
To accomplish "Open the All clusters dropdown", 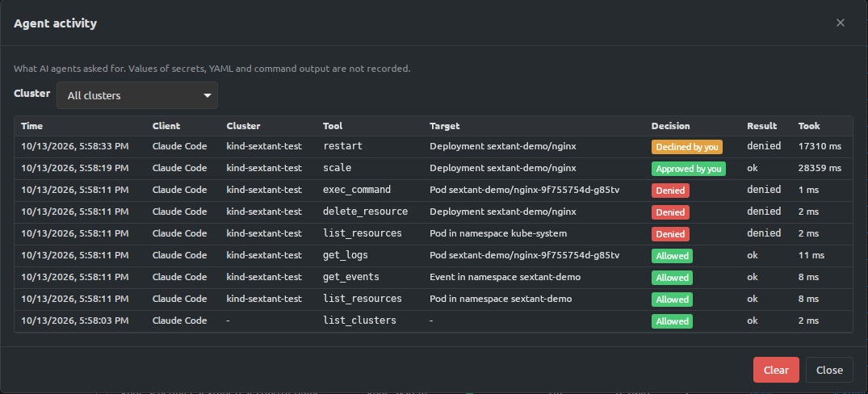I will [137, 96].
